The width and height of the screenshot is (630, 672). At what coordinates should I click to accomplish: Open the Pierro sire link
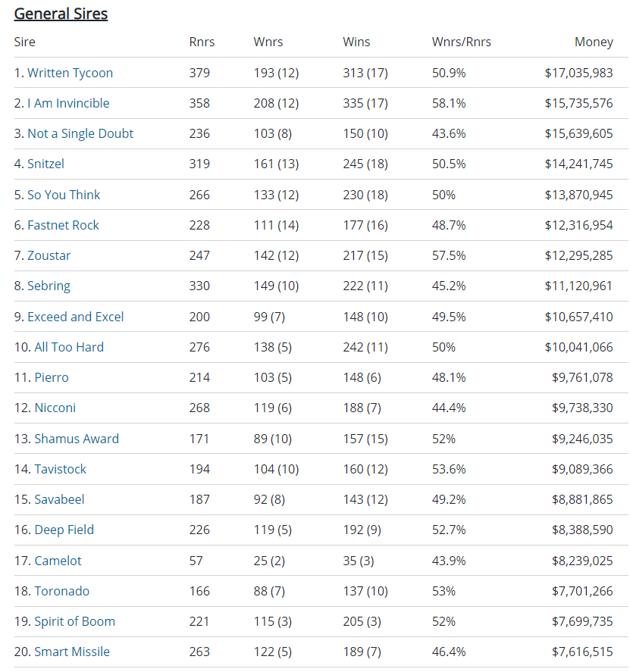52,377
